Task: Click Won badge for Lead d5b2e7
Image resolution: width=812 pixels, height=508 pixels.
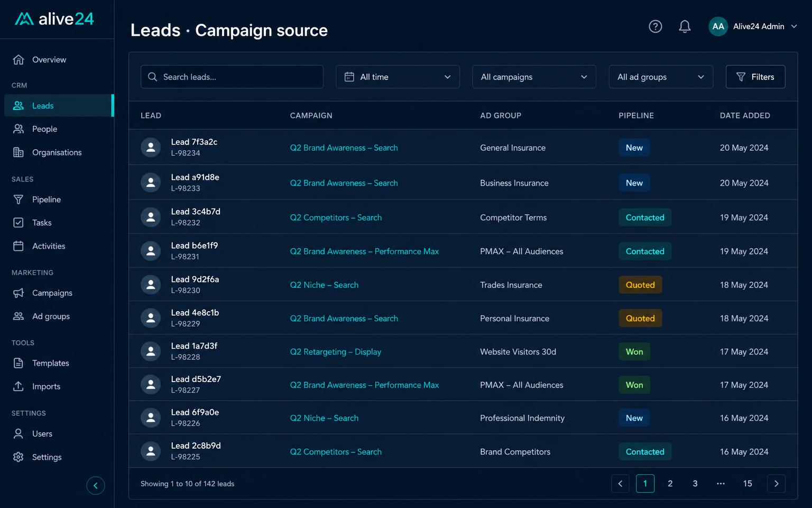Action: point(634,385)
